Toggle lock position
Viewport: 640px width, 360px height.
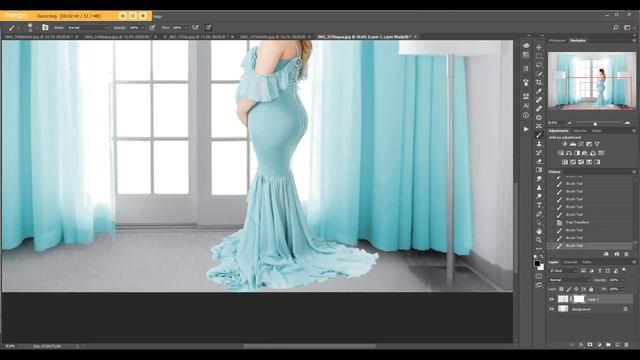pos(576,289)
